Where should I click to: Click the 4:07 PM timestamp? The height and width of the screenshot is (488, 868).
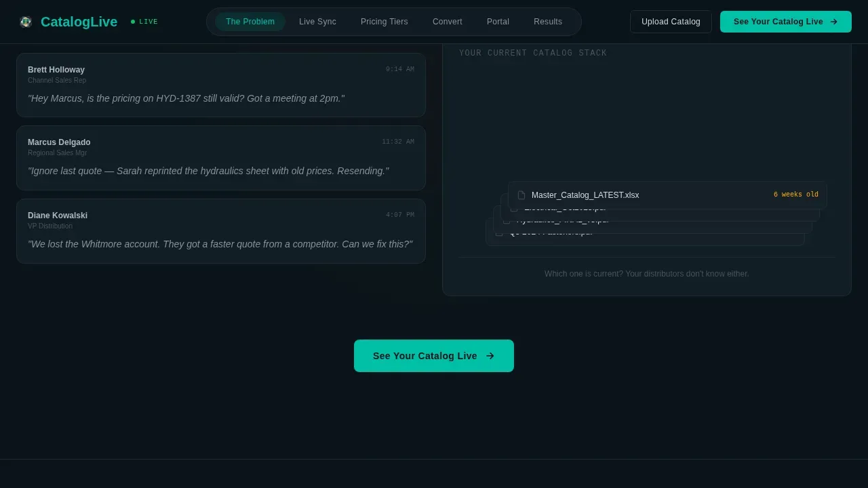400,215
